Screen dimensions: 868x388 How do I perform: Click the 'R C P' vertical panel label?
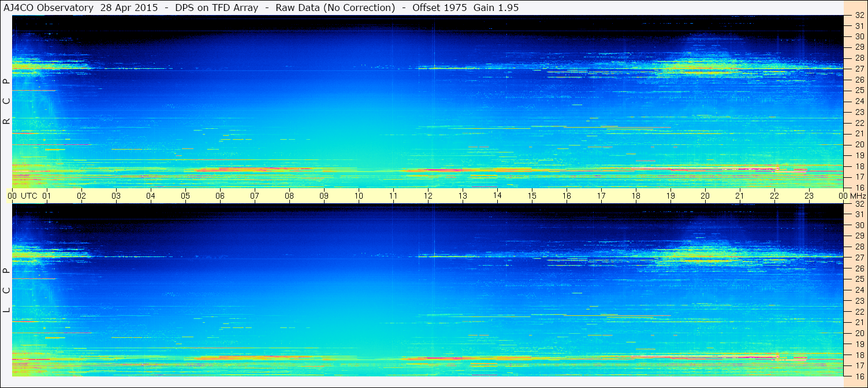point(6,101)
